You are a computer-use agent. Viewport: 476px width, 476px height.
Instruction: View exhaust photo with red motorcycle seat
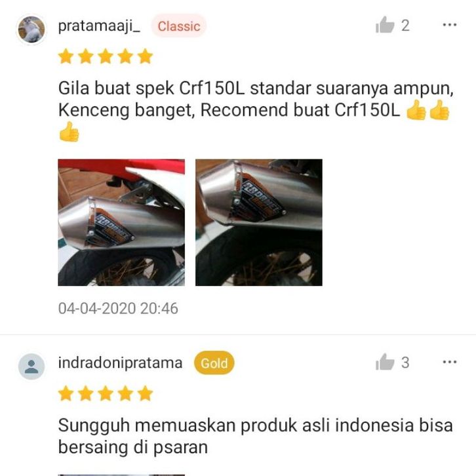[121, 222]
